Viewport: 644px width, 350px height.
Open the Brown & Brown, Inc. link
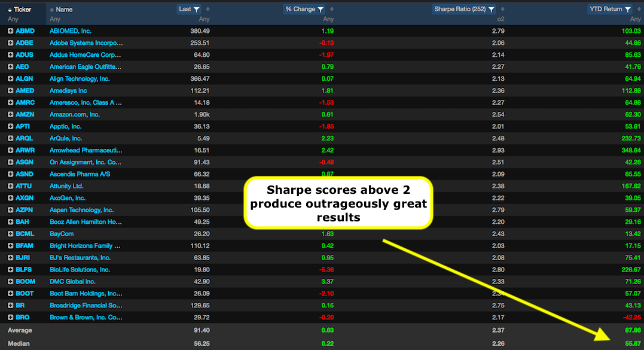[x=86, y=317]
